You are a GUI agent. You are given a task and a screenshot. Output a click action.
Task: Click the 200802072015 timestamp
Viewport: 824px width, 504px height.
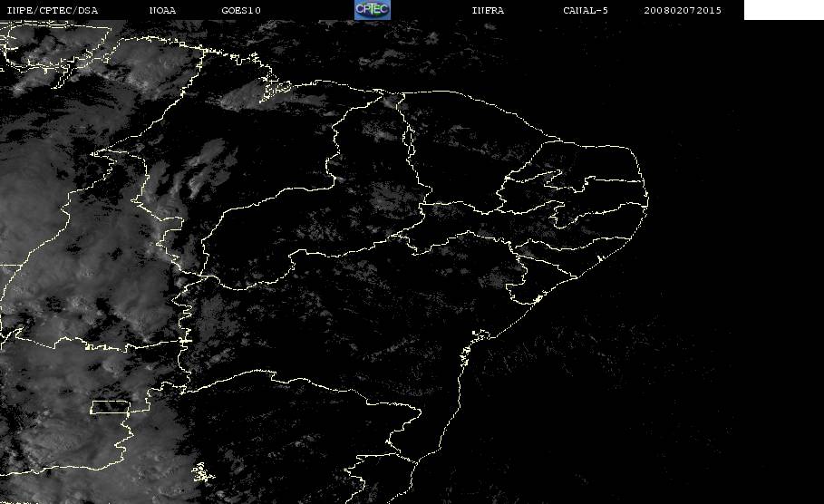click(x=683, y=10)
